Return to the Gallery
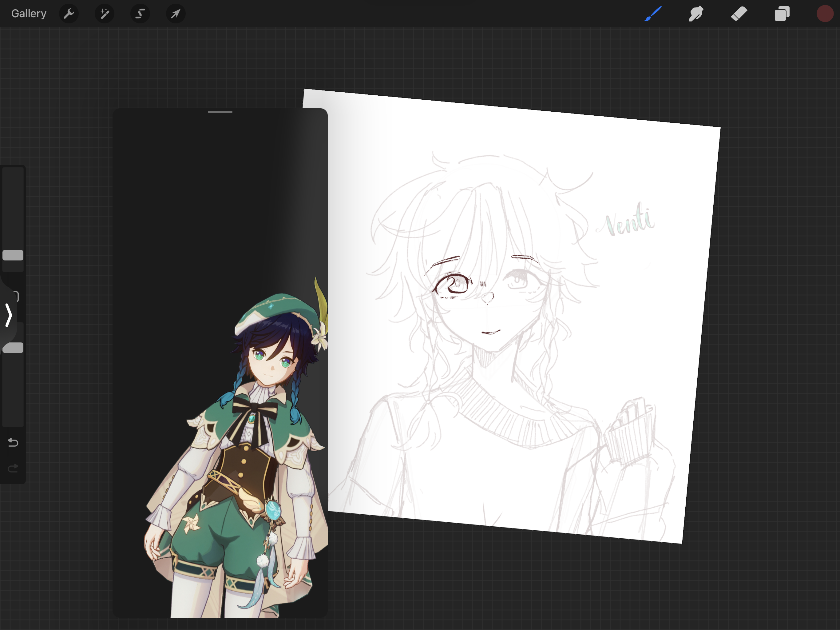This screenshot has height=630, width=840. click(29, 13)
